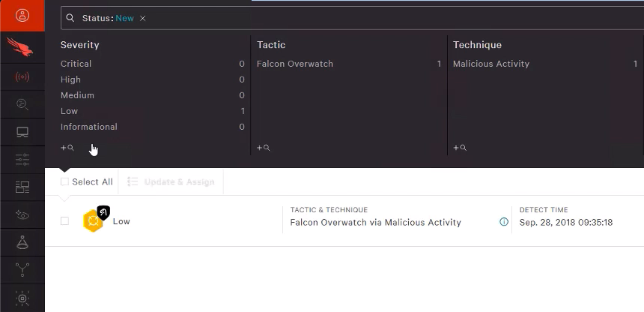Filter by Malicious Activity technique
Screen dimensions: 644x312
pos(545,64)
